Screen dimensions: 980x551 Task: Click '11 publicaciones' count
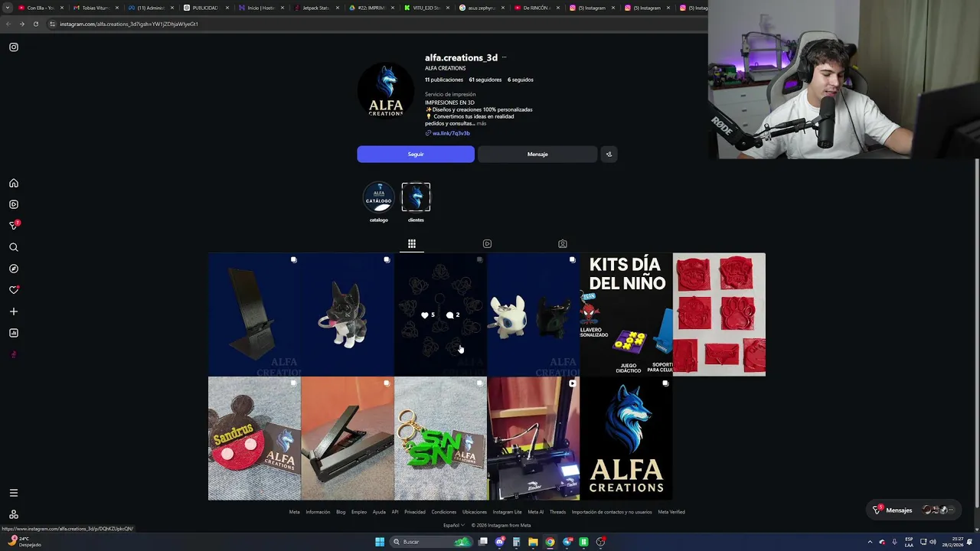coord(444,80)
